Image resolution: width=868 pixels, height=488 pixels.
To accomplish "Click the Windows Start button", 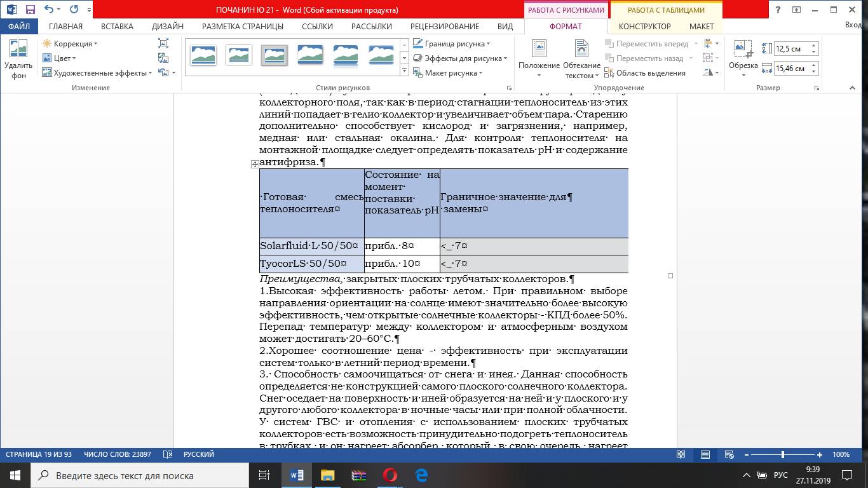I will coord(15,475).
